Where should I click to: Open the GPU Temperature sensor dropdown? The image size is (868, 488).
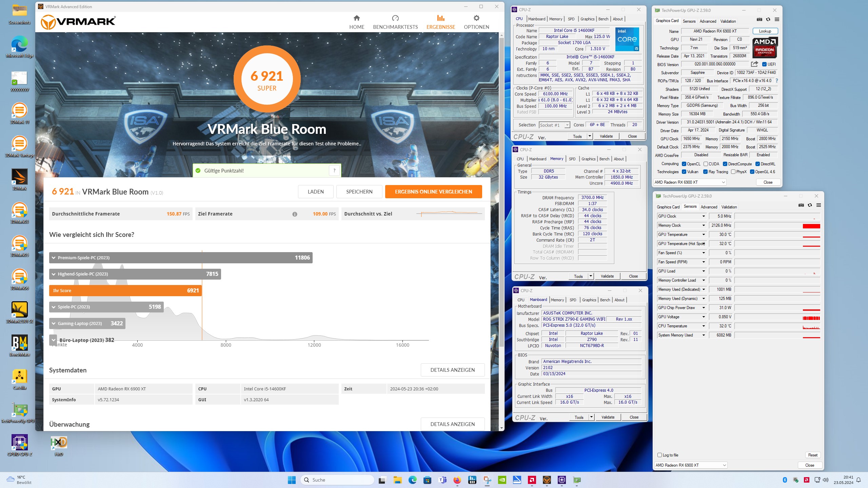(x=704, y=235)
